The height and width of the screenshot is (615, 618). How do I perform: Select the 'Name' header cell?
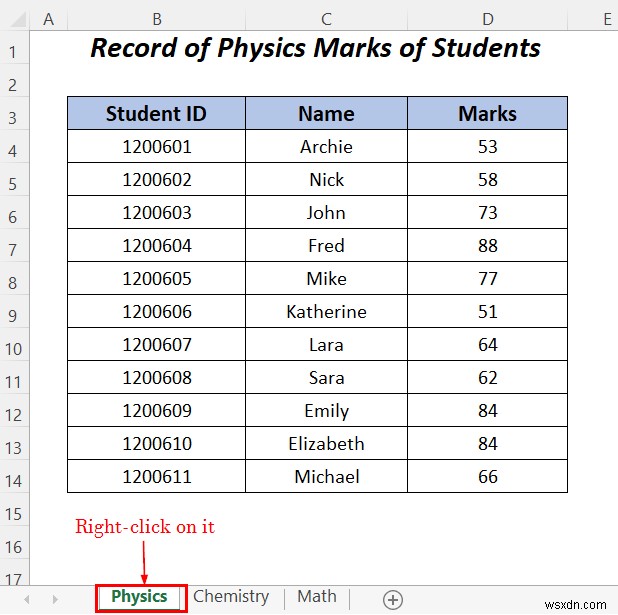click(326, 114)
